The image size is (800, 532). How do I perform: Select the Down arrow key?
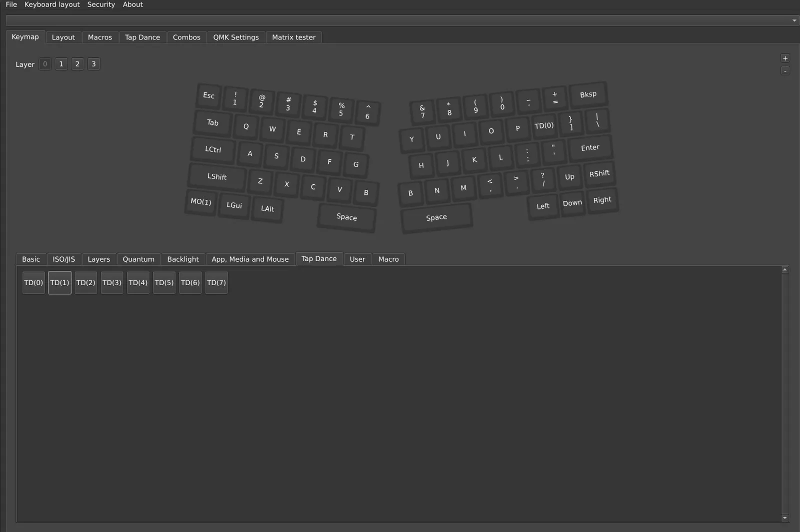(x=572, y=203)
